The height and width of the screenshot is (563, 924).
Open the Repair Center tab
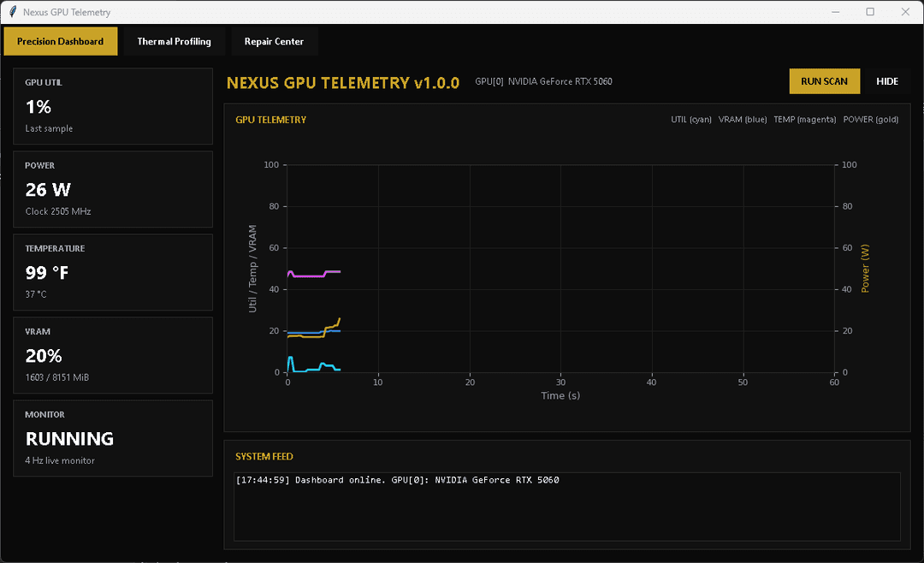[x=274, y=41]
